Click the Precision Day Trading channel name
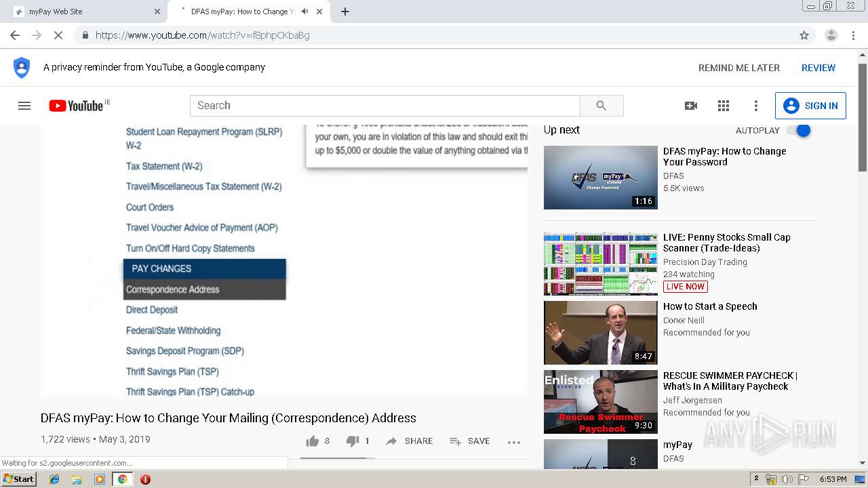 coord(705,262)
